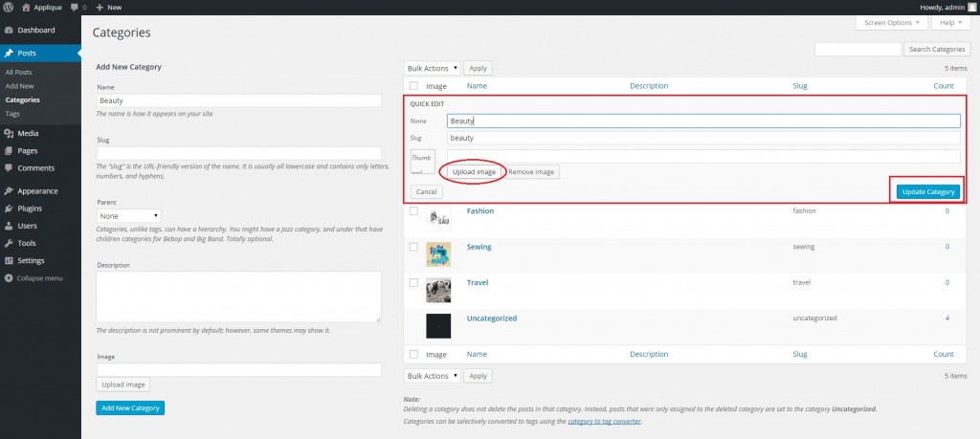The width and height of the screenshot is (980, 439).
Task: Toggle the select-all checkbox in table header
Action: [413, 86]
